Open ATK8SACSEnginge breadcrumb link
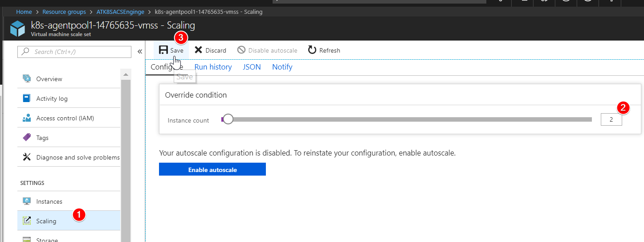 120,12
